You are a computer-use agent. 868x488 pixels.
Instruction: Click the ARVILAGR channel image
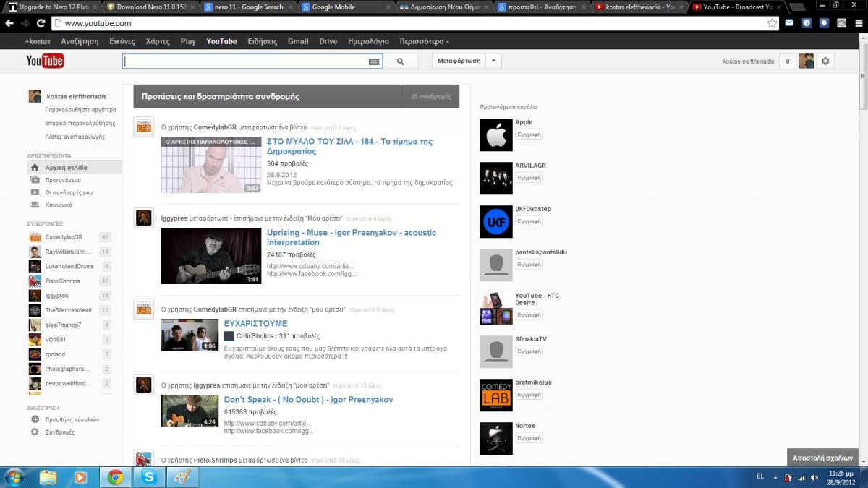[496, 178]
